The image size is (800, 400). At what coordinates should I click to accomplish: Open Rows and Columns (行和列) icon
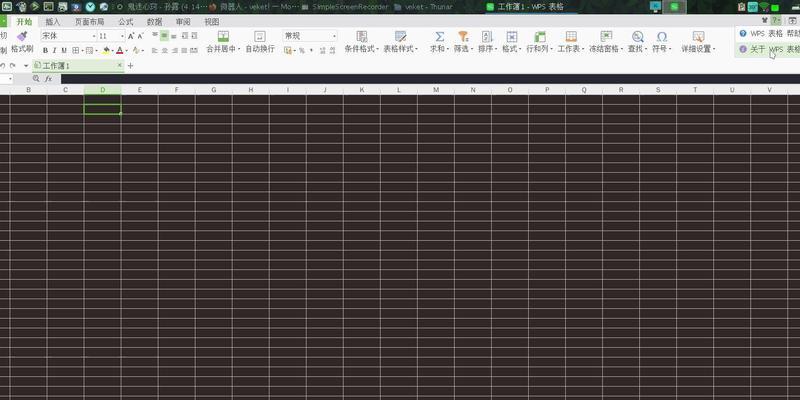540,36
